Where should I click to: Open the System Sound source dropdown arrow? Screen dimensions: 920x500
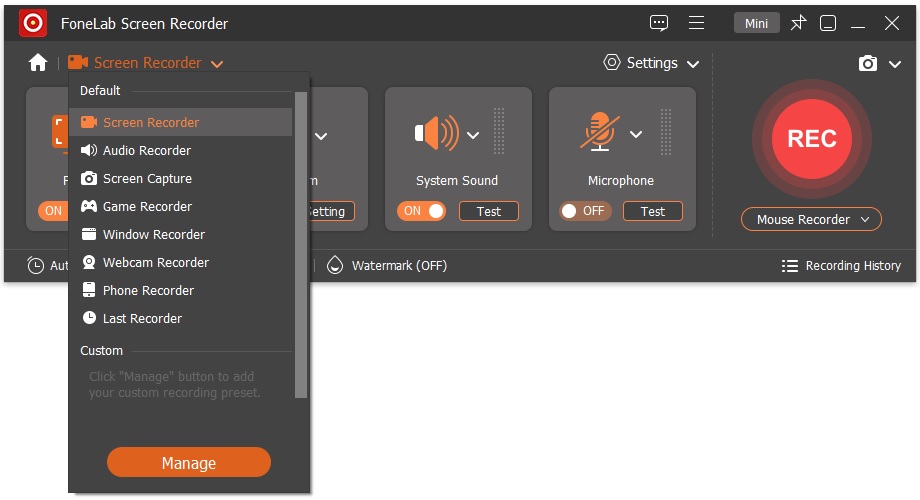[x=473, y=136]
